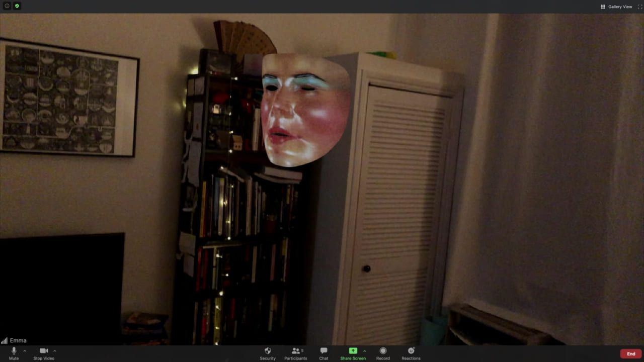
Task: Open the Chat panel
Action: (x=324, y=353)
